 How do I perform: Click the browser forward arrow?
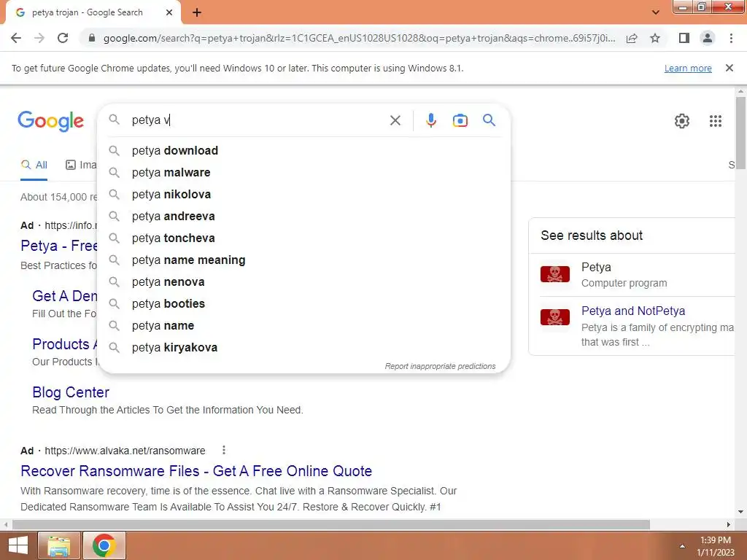click(39, 38)
